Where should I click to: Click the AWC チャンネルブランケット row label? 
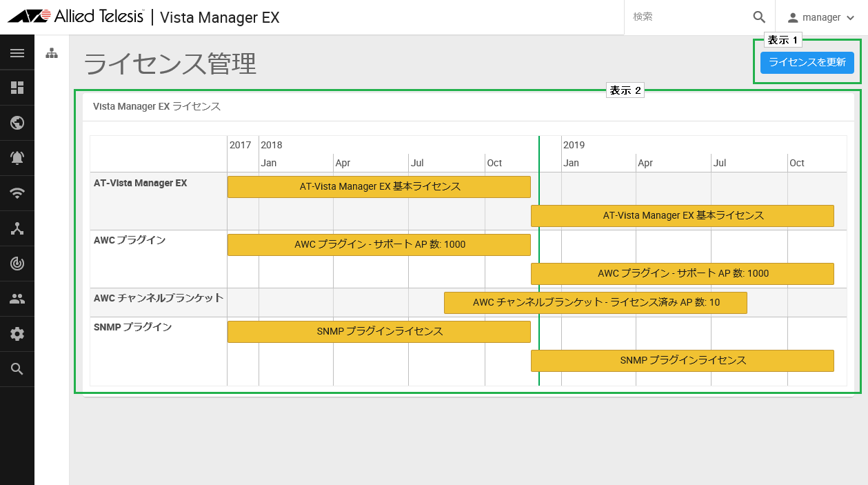pyautogui.click(x=159, y=298)
